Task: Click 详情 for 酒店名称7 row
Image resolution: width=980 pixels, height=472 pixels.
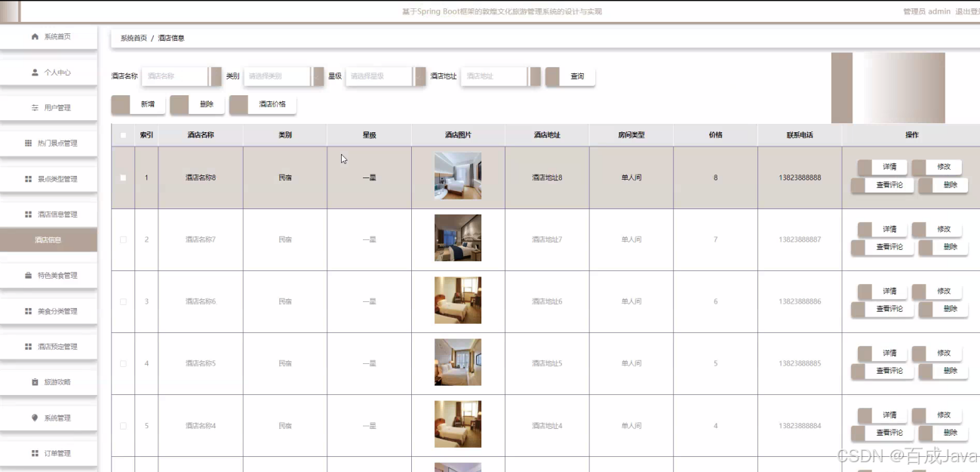Action: 883,229
